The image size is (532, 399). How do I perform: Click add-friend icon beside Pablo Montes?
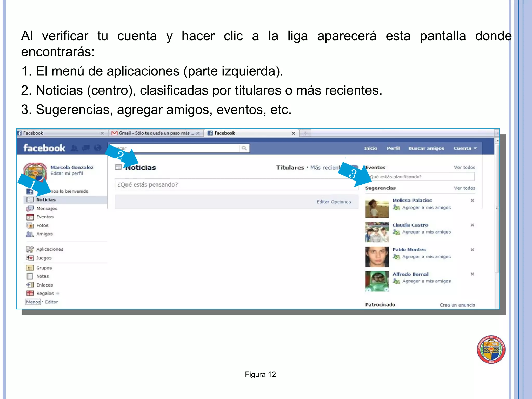396,257
